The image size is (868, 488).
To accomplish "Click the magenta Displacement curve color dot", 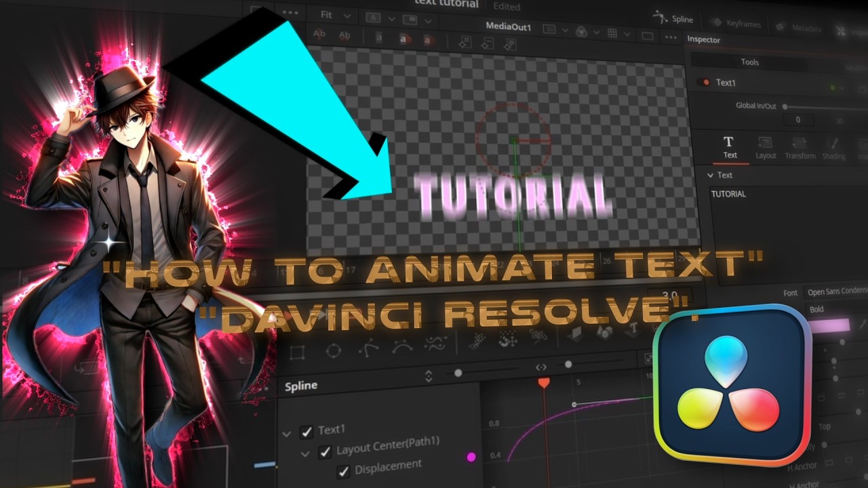I will click(471, 457).
